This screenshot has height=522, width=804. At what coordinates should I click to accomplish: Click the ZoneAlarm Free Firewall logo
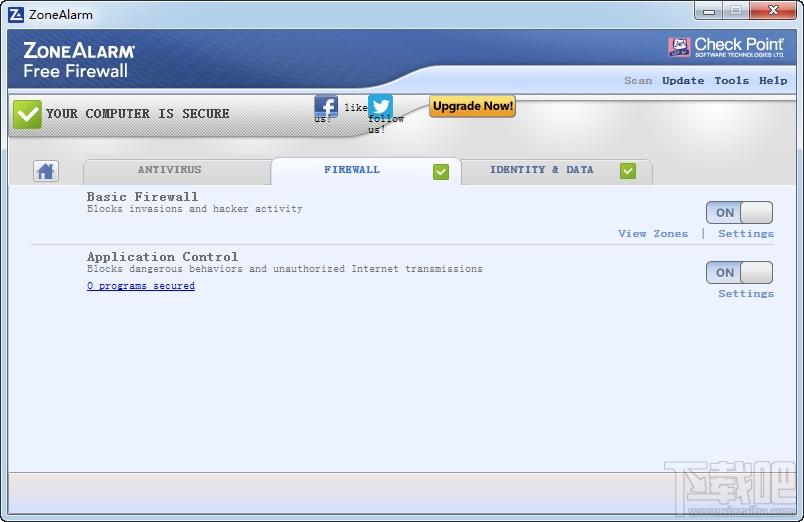79,60
